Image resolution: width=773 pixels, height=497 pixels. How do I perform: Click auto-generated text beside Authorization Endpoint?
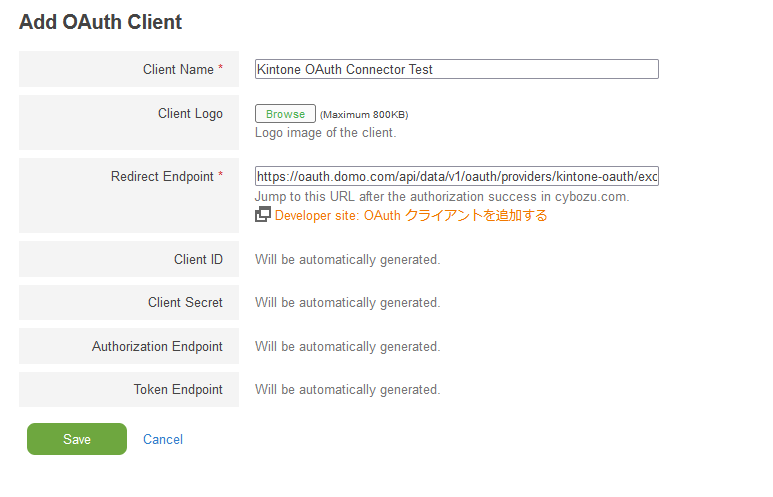click(x=348, y=347)
